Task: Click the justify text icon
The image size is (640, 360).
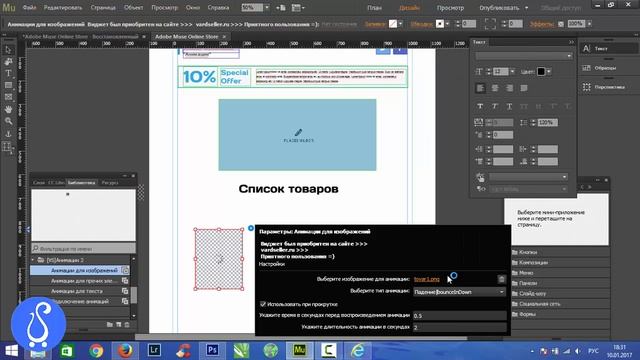Action: click(x=524, y=88)
